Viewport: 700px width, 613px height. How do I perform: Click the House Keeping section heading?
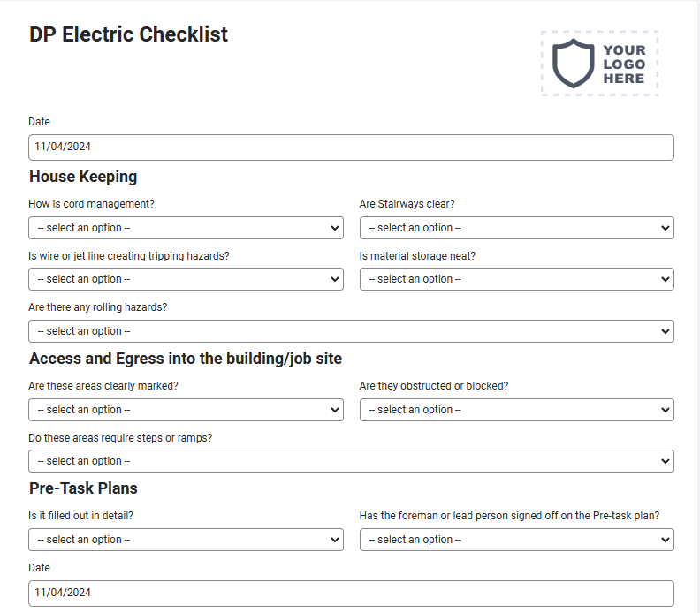coord(83,177)
